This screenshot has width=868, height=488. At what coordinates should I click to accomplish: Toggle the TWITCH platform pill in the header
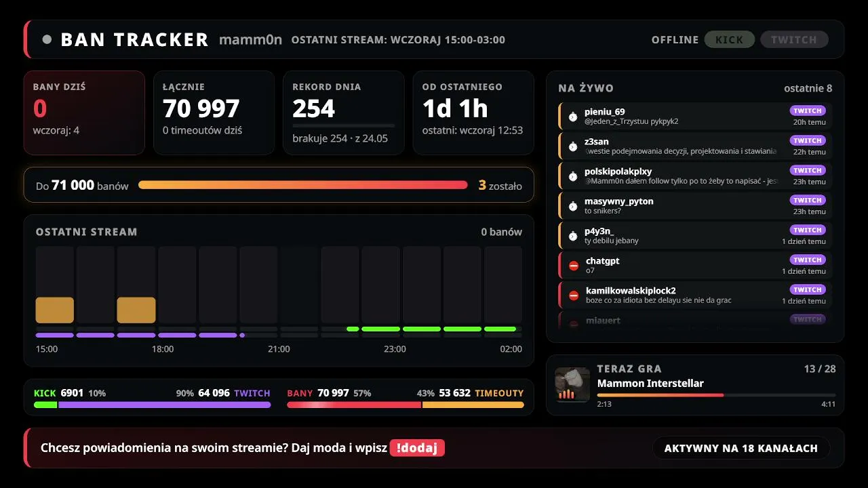pos(794,39)
